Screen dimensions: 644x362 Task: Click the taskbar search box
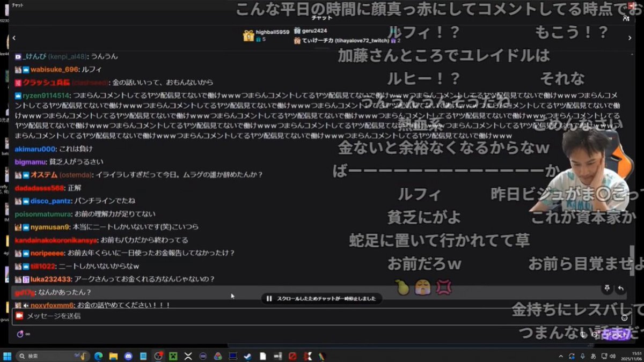coord(53,356)
